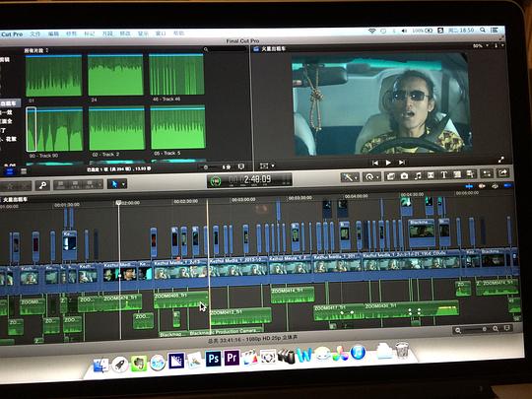Open the Enhancements magic wand menu
Screen dimensions: 532x399
pos(350,177)
